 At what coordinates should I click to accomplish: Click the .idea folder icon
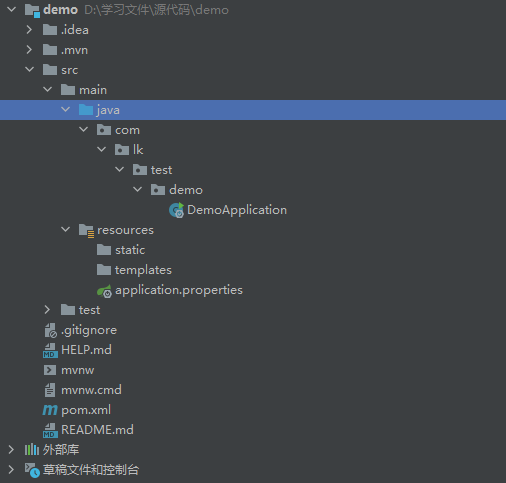tap(50, 30)
